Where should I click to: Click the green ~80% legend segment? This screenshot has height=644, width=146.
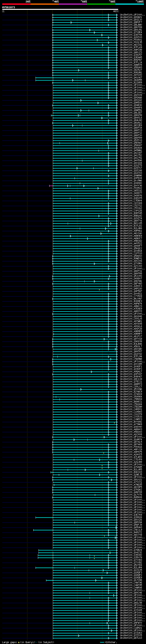[x=101, y=4]
